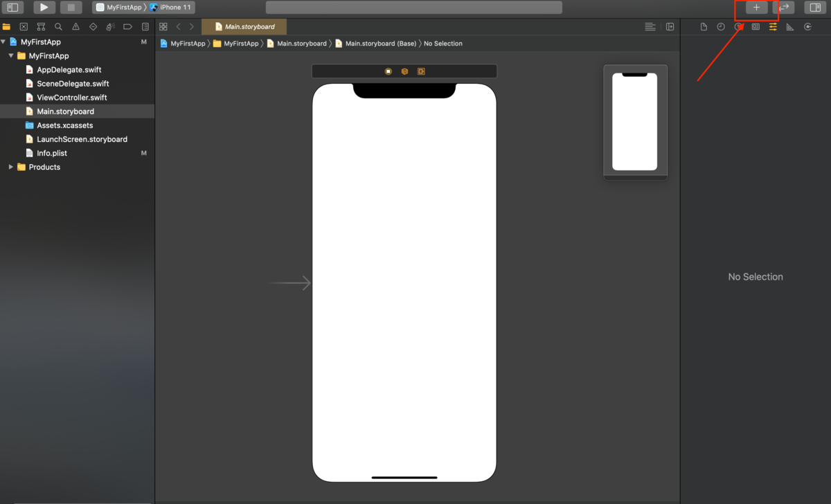Show the Test navigator diamond icon
The width and height of the screenshot is (831, 504).
[x=93, y=27]
